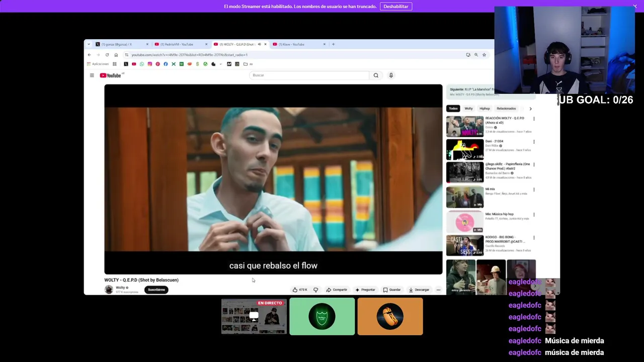
Task: Click the Deshabilitar streamer mode button
Action: pyautogui.click(x=396, y=7)
